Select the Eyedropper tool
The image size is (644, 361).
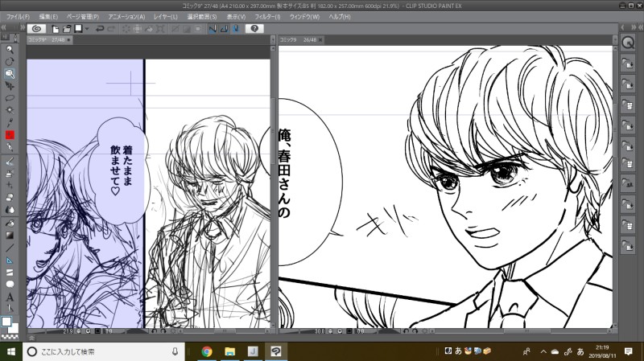[x=10, y=122]
